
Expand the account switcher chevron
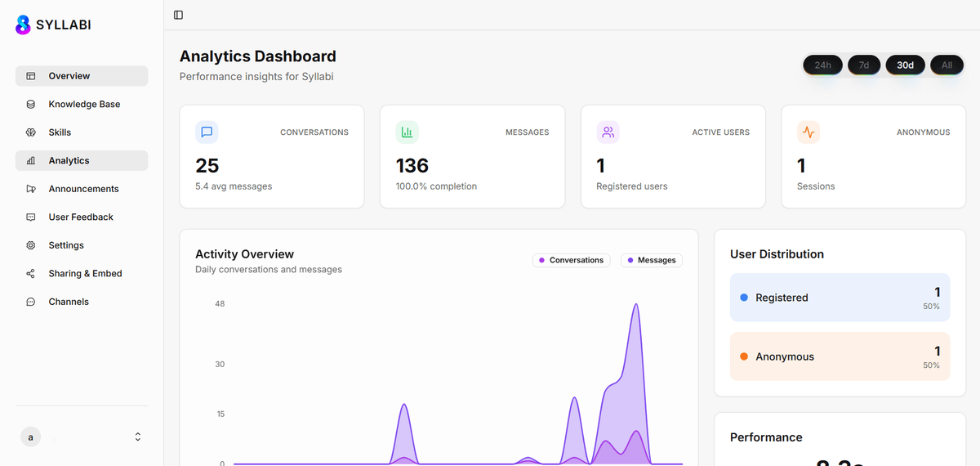[137, 437]
